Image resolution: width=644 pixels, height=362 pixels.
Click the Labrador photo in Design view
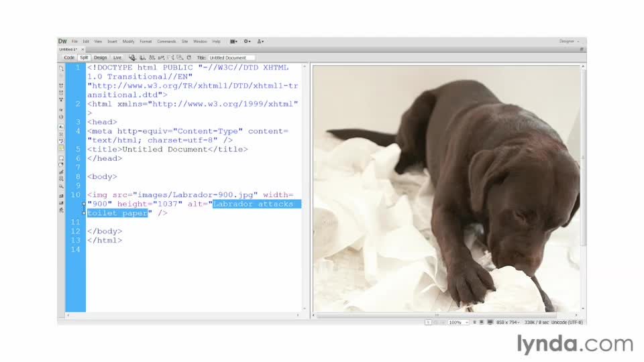click(447, 189)
